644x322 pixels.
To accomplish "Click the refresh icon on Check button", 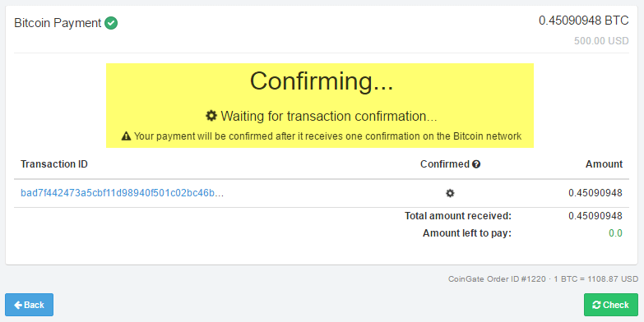I will [596, 305].
